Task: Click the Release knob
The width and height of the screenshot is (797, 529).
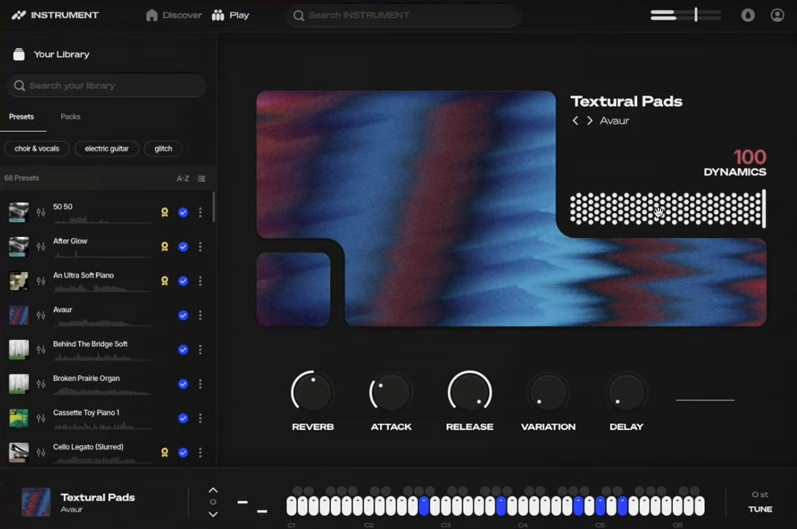Action: coord(470,392)
